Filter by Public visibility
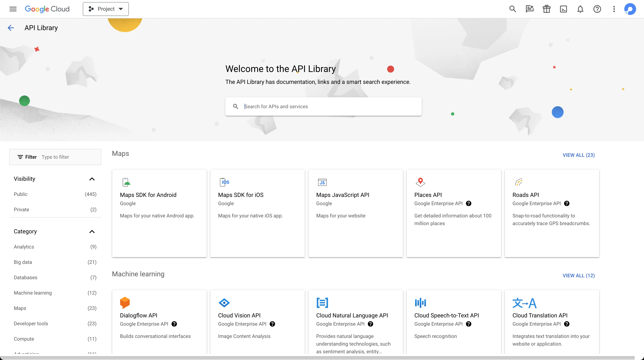 pyautogui.click(x=21, y=194)
